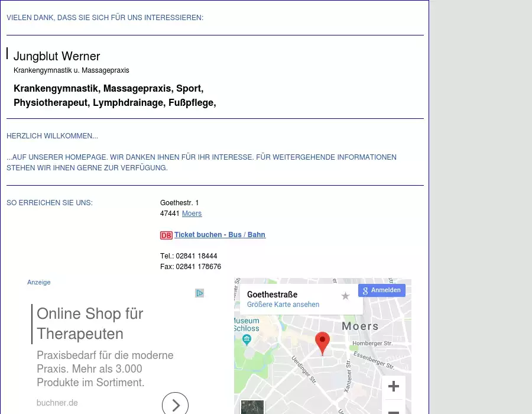
Task: Click the Moers label on the map
Action: pyautogui.click(x=360, y=326)
